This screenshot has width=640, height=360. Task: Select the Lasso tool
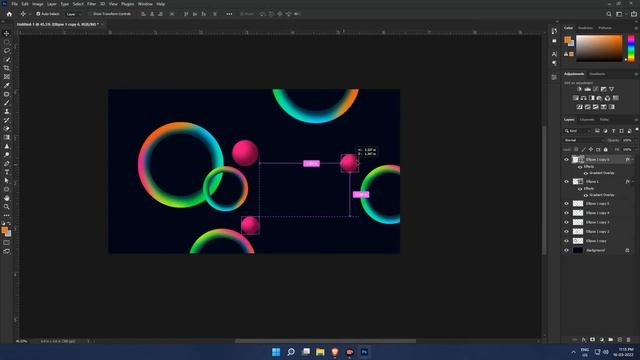pyautogui.click(x=7, y=51)
